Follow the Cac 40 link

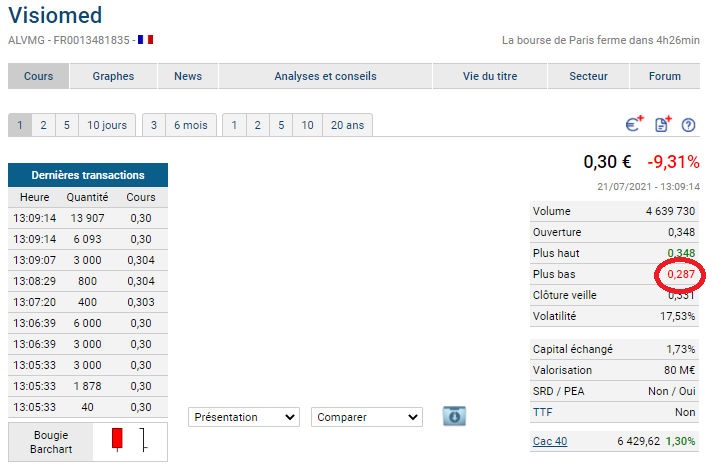(550, 441)
